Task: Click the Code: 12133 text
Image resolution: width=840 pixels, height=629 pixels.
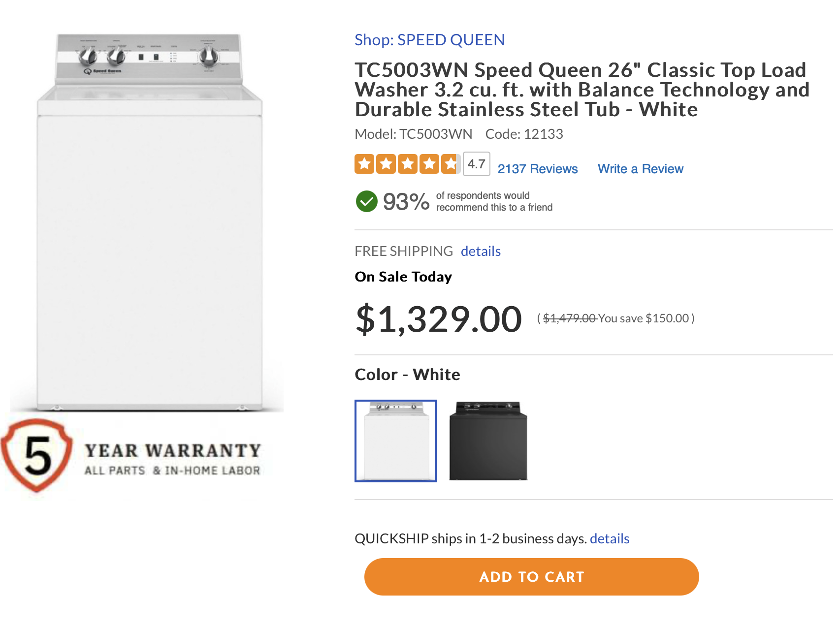Action: pyautogui.click(x=524, y=134)
